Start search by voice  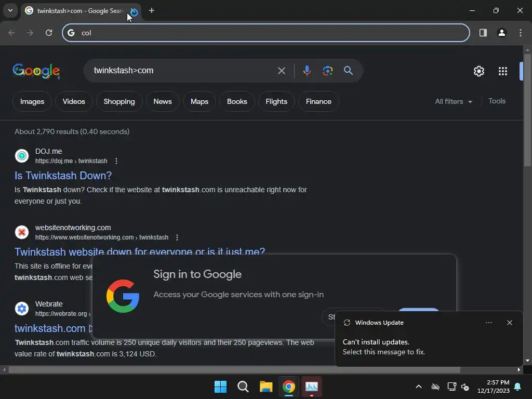tap(307, 71)
